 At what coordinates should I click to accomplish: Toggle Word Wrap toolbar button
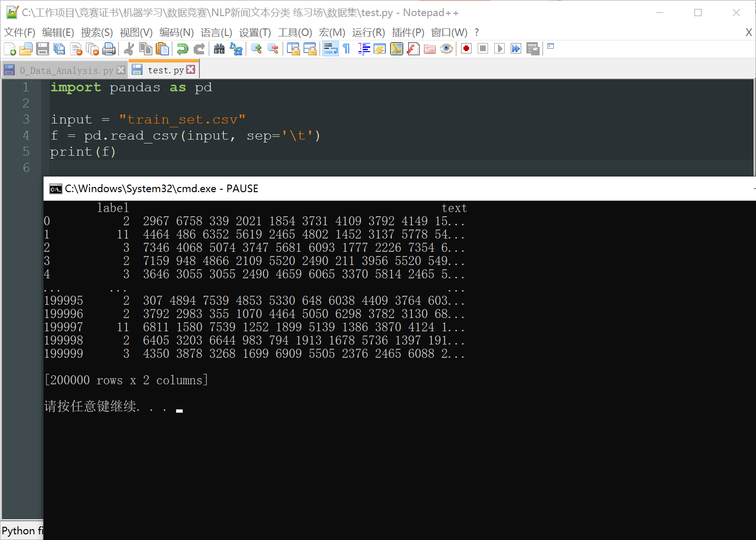pyautogui.click(x=330, y=49)
